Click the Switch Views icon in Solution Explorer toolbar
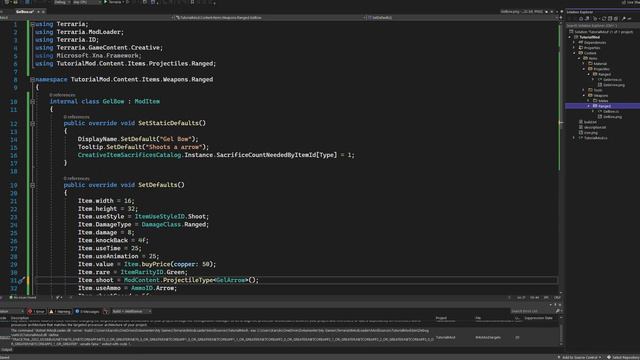 tap(588, 19)
